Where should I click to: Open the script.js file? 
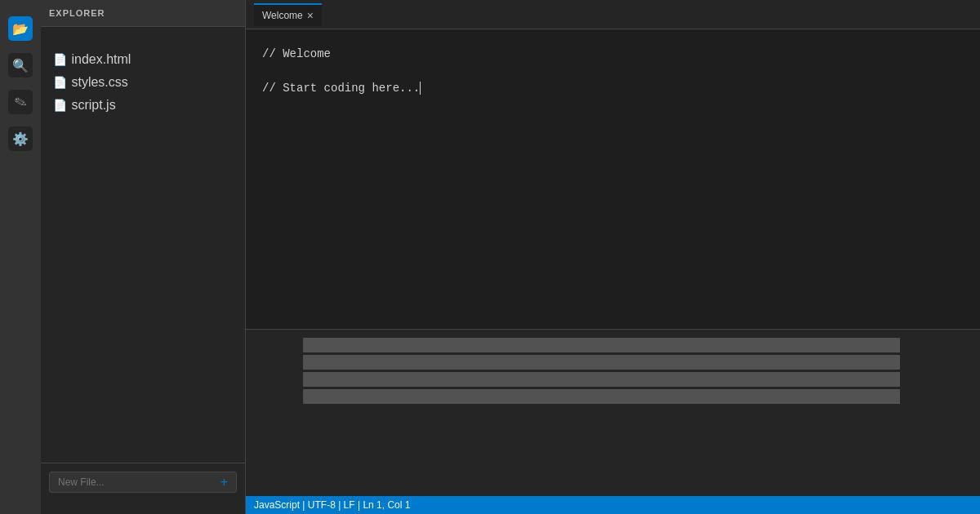tap(93, 105)
